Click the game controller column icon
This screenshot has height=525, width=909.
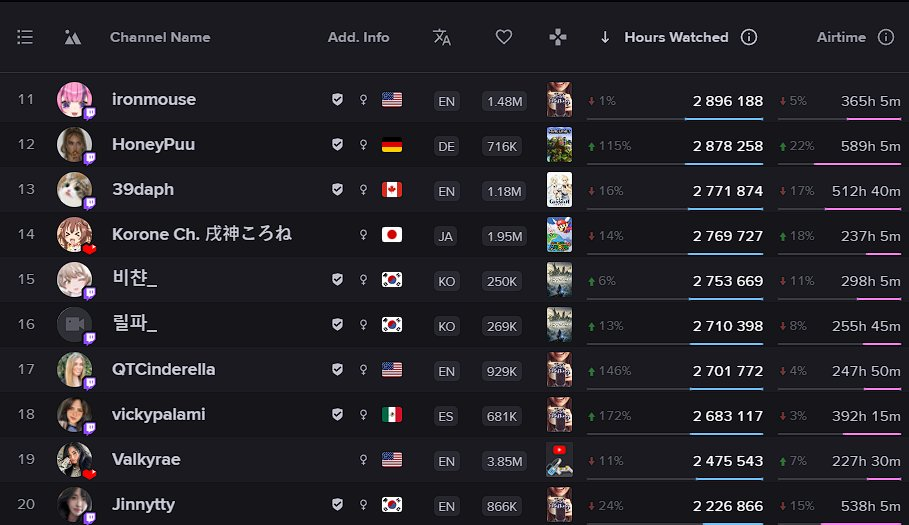point(558,38)
